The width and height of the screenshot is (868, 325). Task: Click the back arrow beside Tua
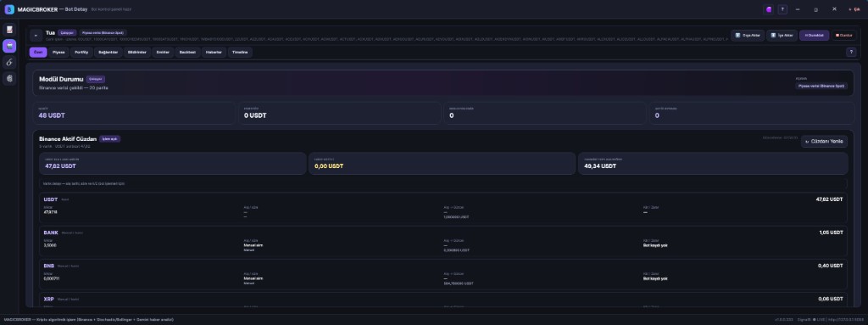pos(36,35)
